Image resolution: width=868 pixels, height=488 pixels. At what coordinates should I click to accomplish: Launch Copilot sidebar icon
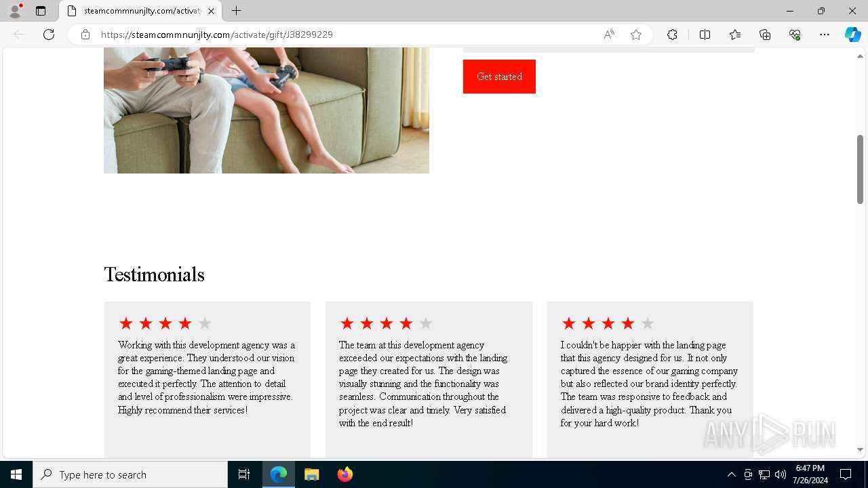coord(852,35)
